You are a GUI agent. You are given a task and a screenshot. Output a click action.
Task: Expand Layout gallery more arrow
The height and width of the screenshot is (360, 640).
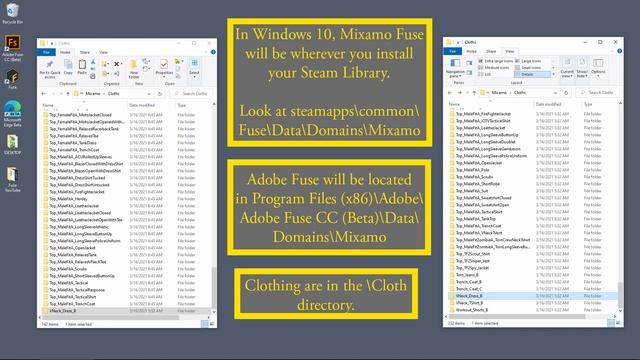[553, 74]
